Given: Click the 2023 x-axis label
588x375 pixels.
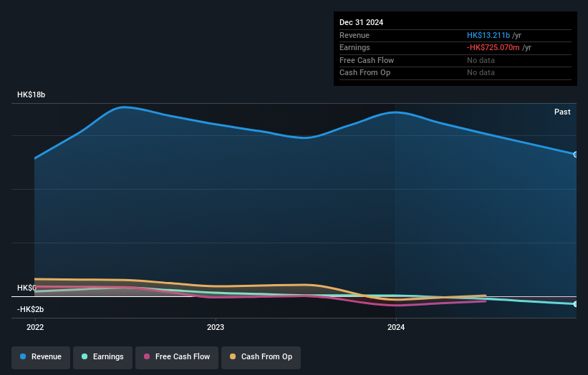Looking at the screenshot, I should pyautogui.click(x=216, y=328).
